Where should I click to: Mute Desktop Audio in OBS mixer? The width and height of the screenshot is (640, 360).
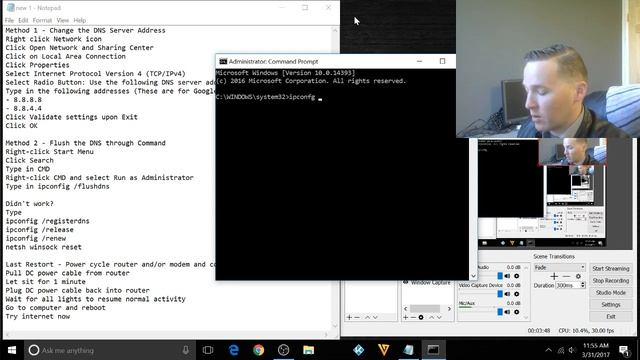point(507,276)
